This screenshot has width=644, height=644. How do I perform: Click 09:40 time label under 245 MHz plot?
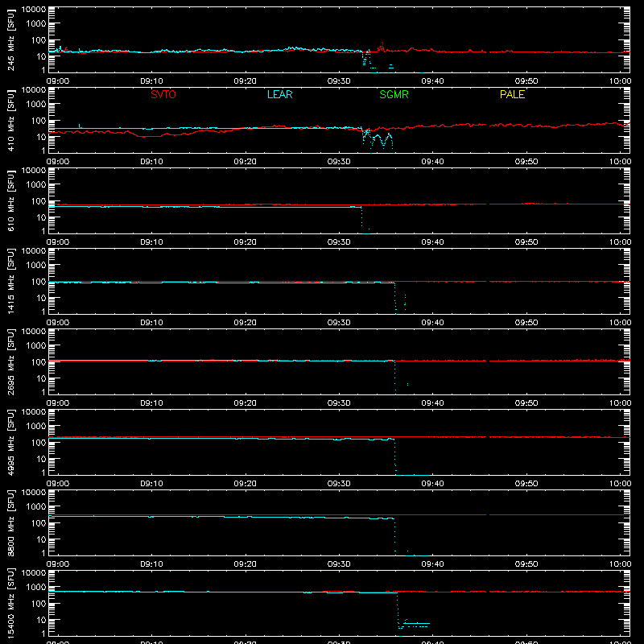tap(432, 81)
